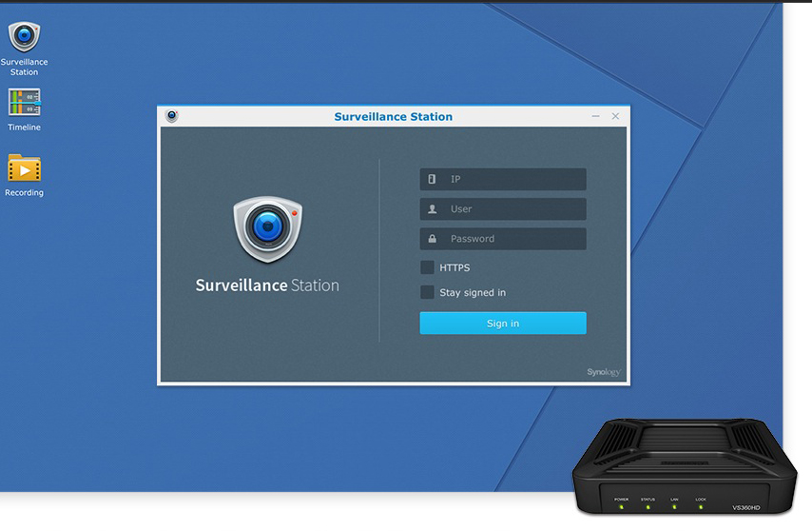The height and width of the screenshot is (531, 812).
Task: Click the device icon in the IP field
Action: pyautogui.click(x=433, y=179)
